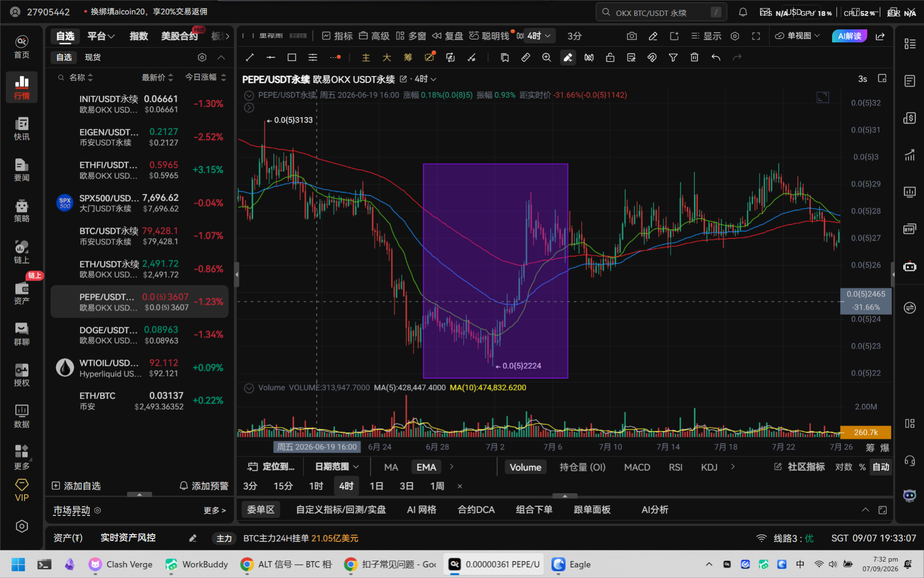Open the 日期范围 dropdown

coord(337,467)
